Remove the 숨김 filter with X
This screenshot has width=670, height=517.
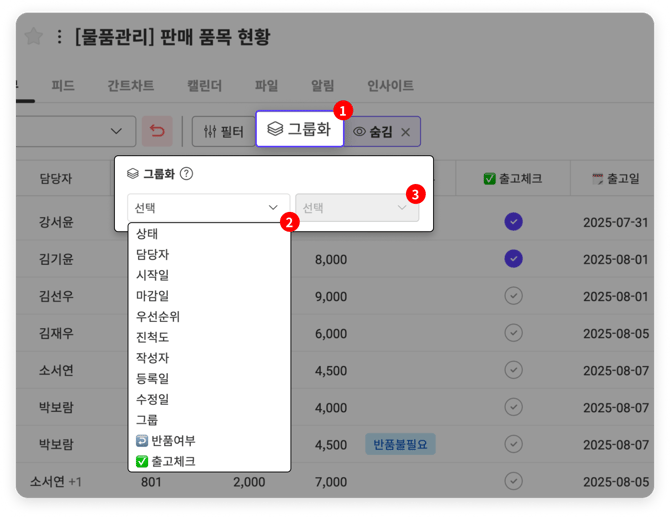405,131
